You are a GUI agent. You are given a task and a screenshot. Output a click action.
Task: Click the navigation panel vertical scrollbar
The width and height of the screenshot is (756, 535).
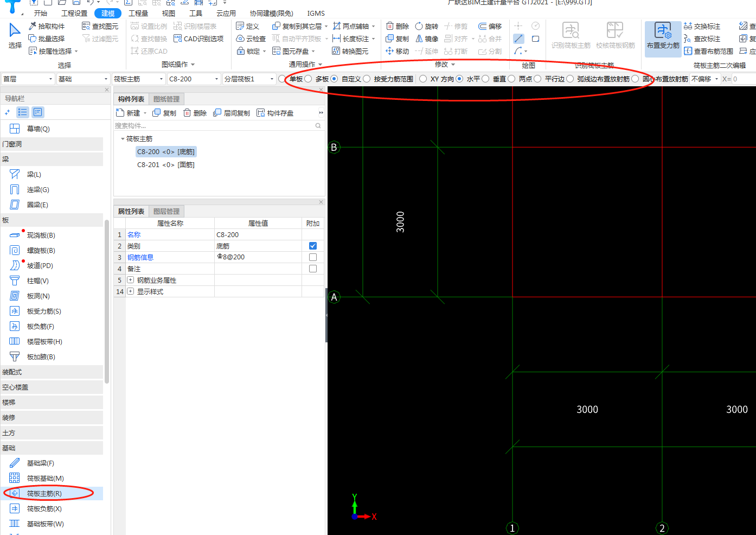pyautogui.click(x=107, y=301)
